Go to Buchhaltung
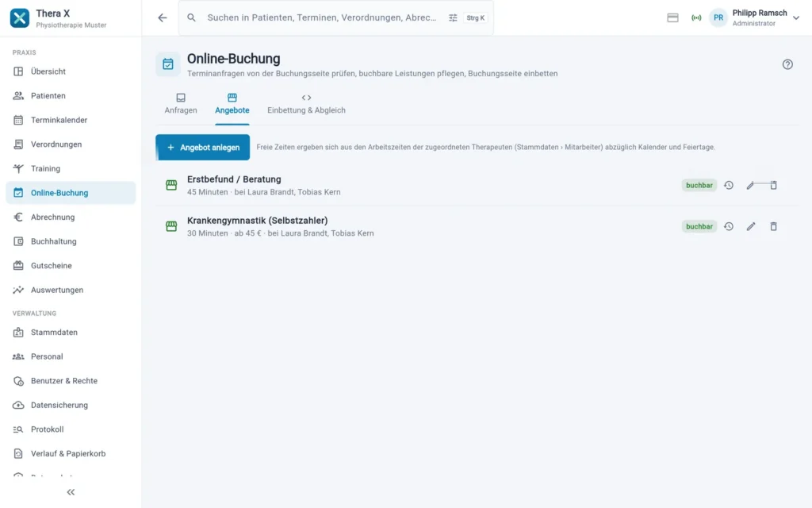The width and height of the screenshot is (812, 508). [x=71, y=241]
